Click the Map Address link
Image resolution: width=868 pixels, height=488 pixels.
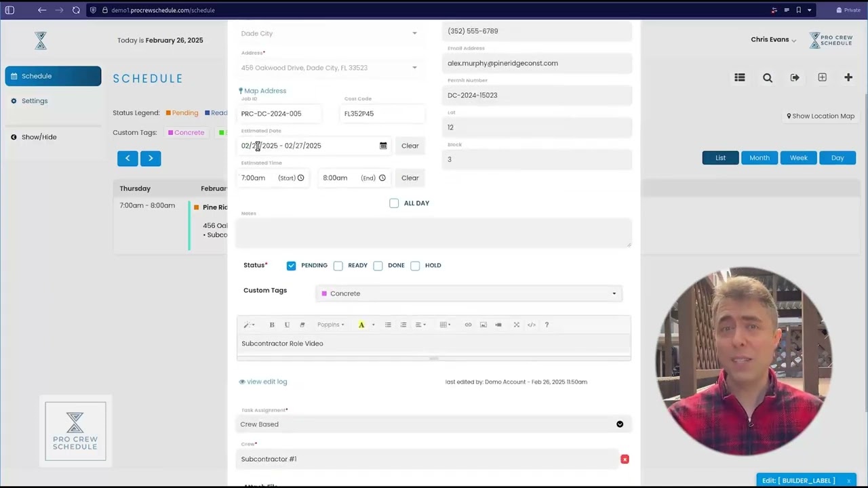262,91
